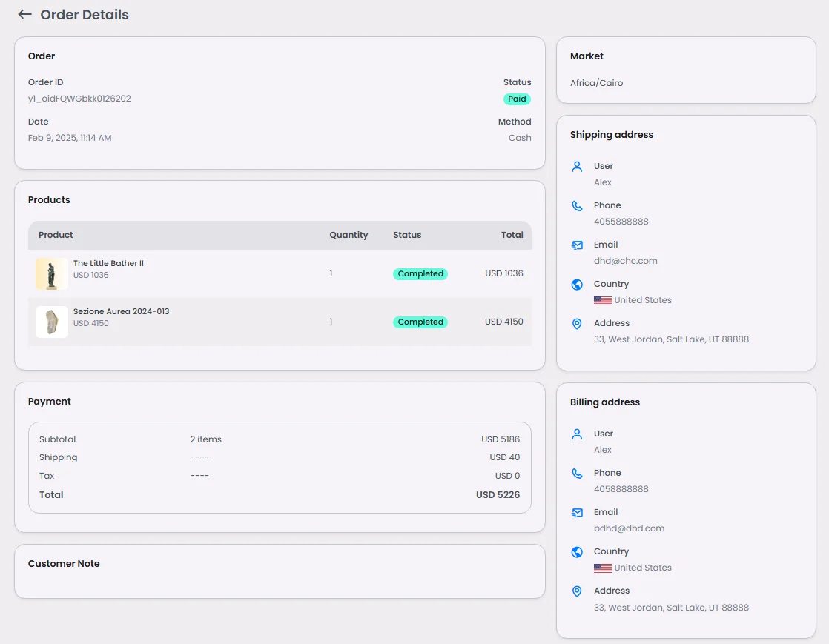Click the billing address email envelope icon

[x=577, y=513]
